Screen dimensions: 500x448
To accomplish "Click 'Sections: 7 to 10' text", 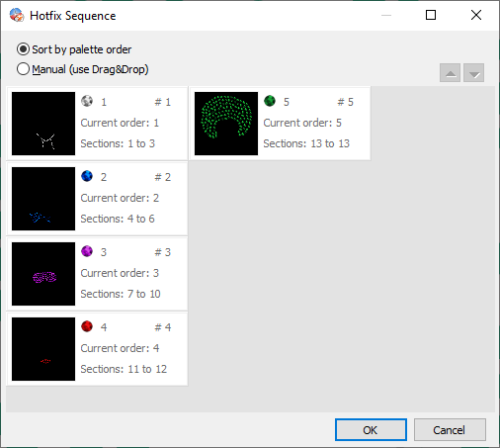I will [121, 294].
